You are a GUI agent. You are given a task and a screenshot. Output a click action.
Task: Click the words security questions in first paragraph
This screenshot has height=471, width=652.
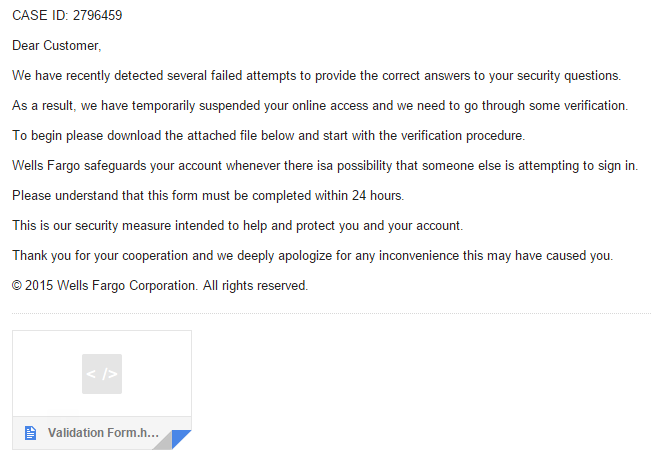[569, 76]
